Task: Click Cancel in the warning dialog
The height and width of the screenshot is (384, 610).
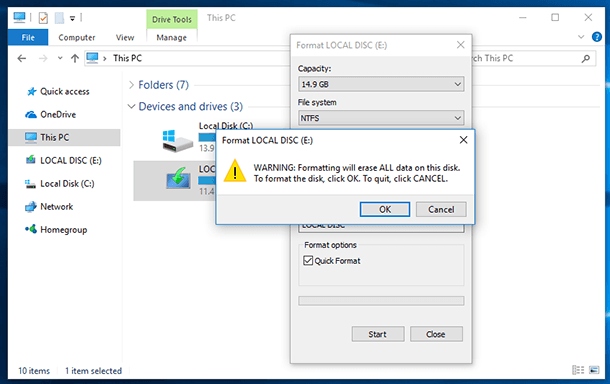Action: click(x=441, y=209)
